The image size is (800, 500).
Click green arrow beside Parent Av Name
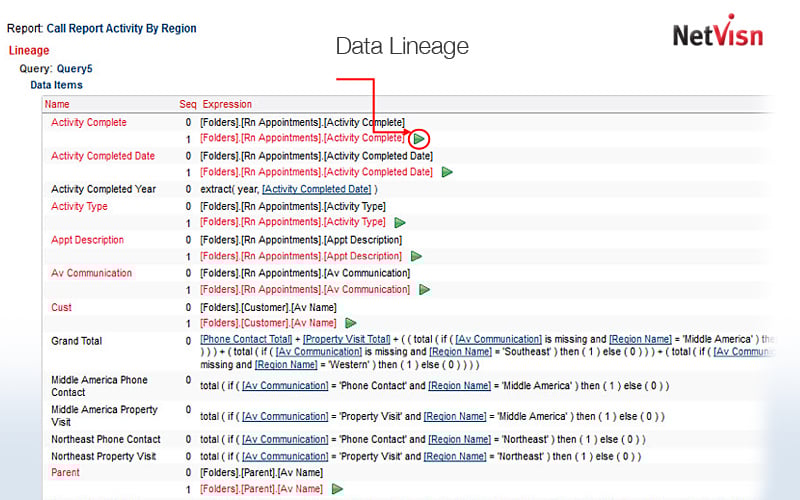click(x=337, y=489)
